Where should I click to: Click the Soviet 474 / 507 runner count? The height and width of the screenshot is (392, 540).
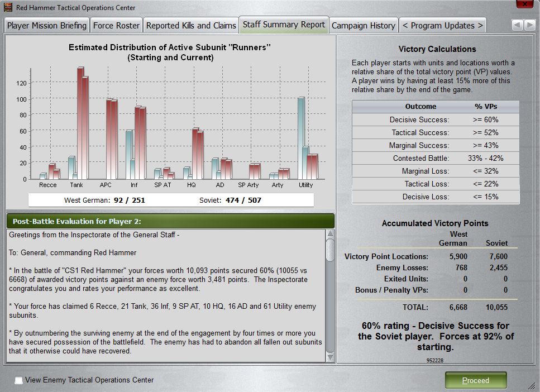point(243,200)
